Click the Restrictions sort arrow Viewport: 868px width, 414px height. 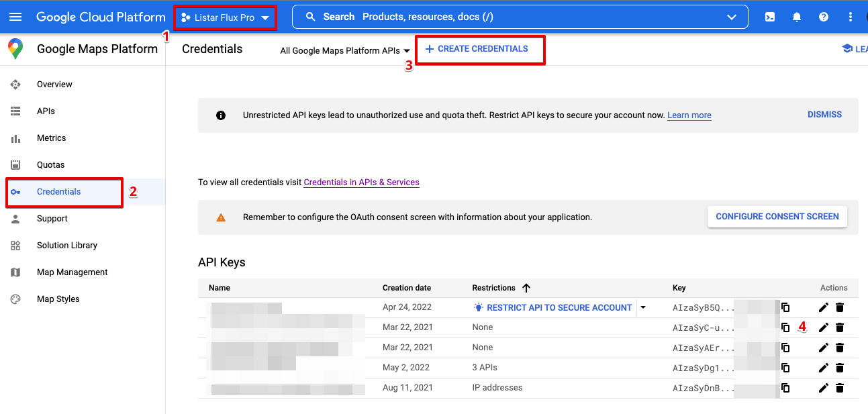[x=526, y=288]
